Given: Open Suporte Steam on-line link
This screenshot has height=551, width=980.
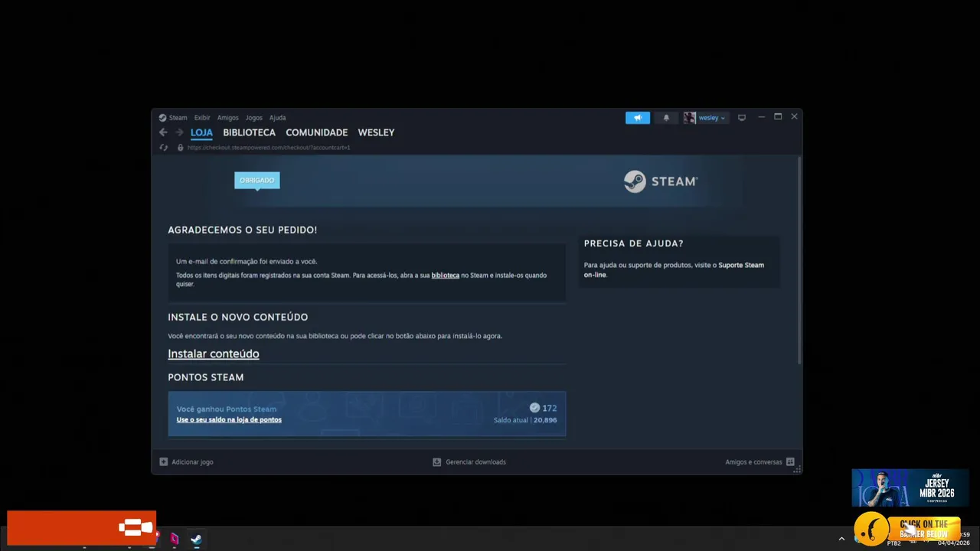Looking at the screenshot, I should pos(674,269).
